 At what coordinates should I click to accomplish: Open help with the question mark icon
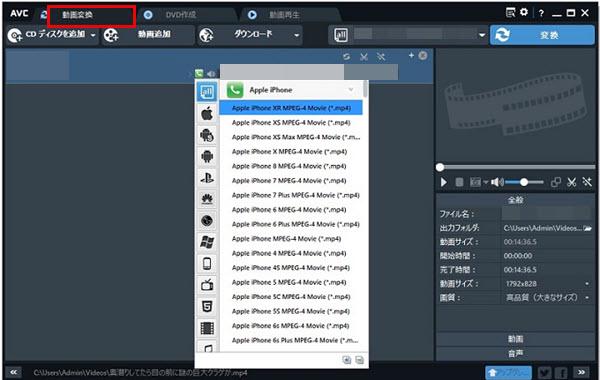tap(541, 13)
